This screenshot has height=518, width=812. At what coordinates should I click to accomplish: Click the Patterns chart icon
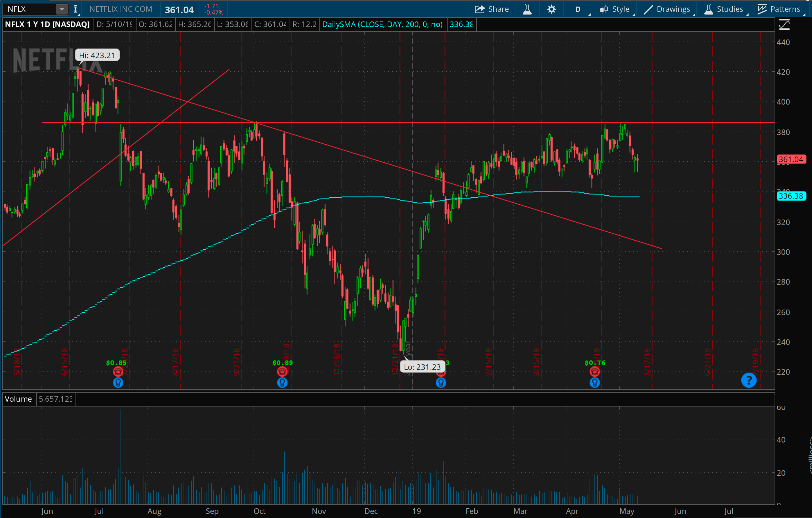[762, 9]
